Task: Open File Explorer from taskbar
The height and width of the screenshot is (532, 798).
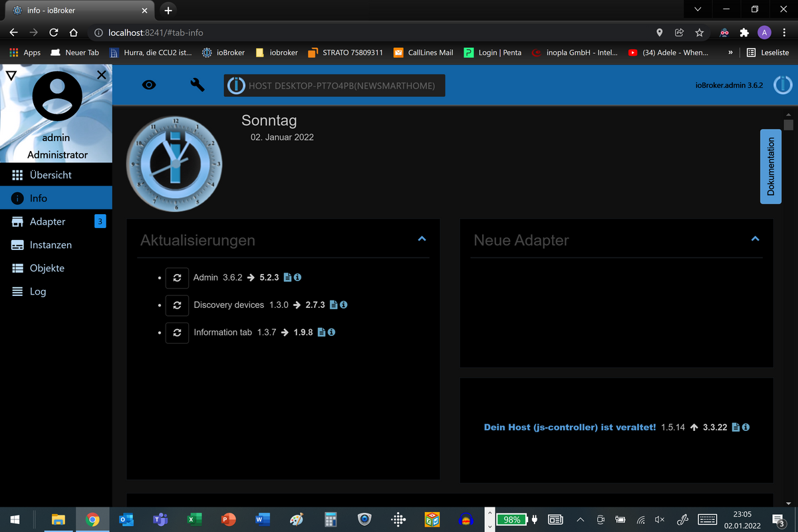Action: 59,519
